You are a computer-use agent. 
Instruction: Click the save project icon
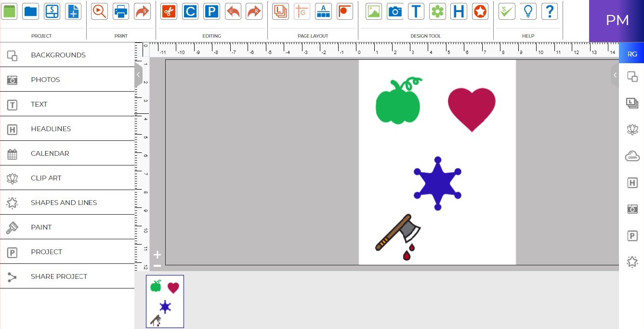click(52, 11)
